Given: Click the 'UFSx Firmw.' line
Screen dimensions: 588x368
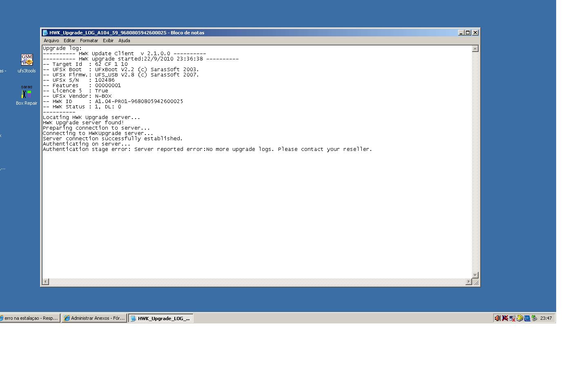Looking at the screenshot, I should [x=121, y=75].
